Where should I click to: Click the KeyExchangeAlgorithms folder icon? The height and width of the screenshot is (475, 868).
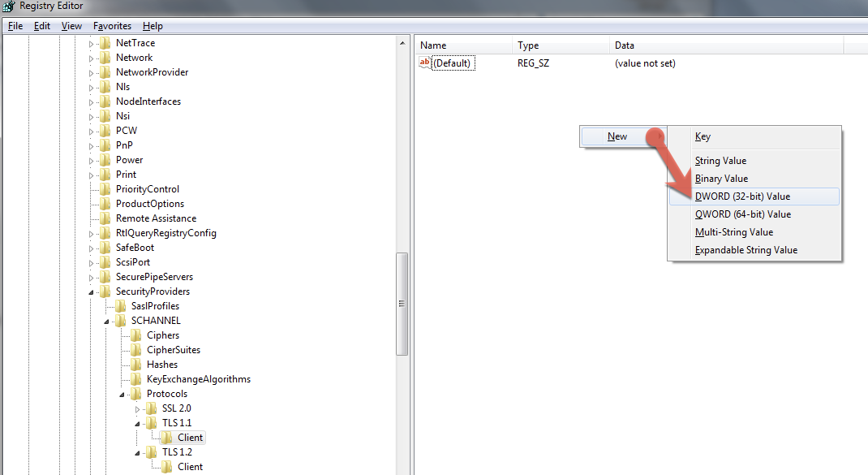136,379
